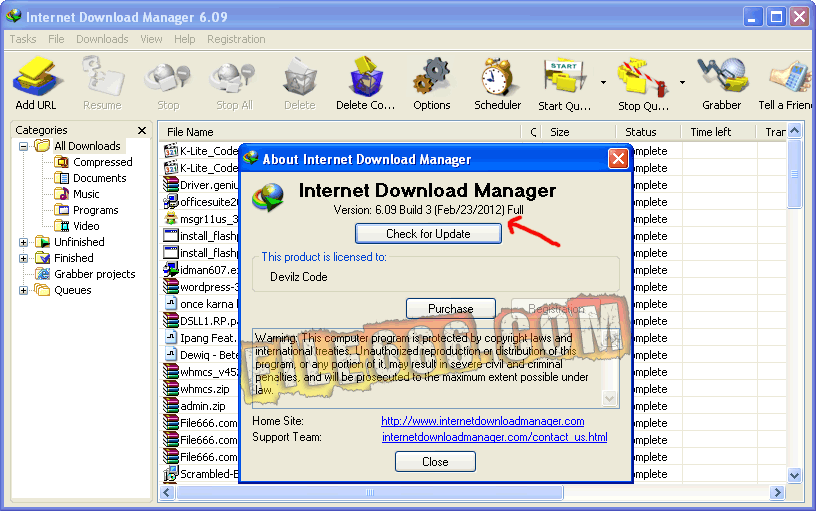
Task: Select the idman607 file row
Action: (x=201, y=270)
